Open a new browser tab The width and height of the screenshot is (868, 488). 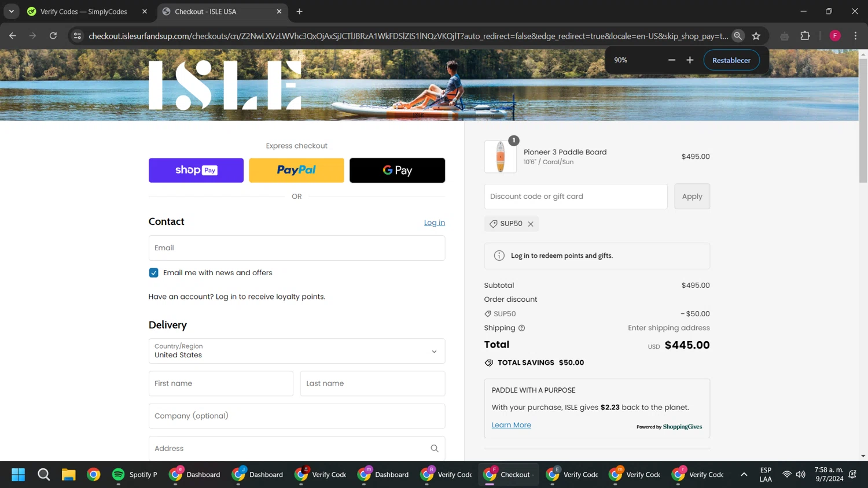click(x=299, y=12)
